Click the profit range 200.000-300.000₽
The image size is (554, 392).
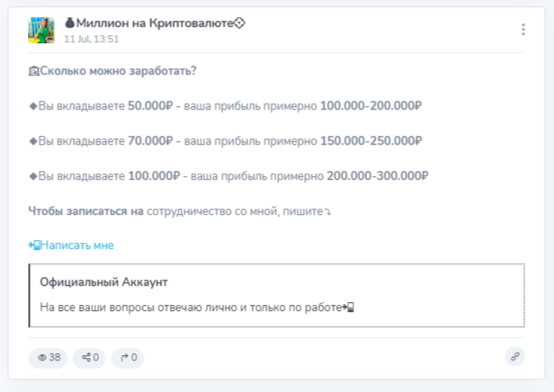point(378,176)
